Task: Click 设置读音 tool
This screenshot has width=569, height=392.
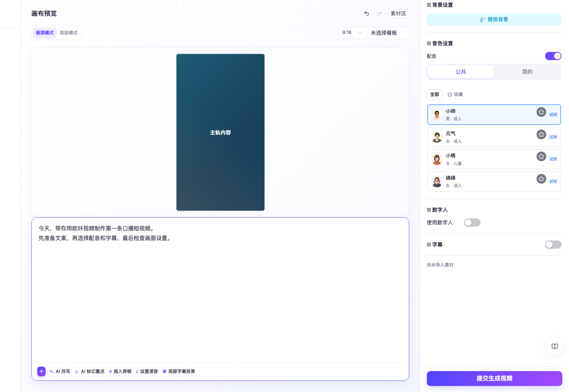Action: pyautogui.click(x=147, y=371)
